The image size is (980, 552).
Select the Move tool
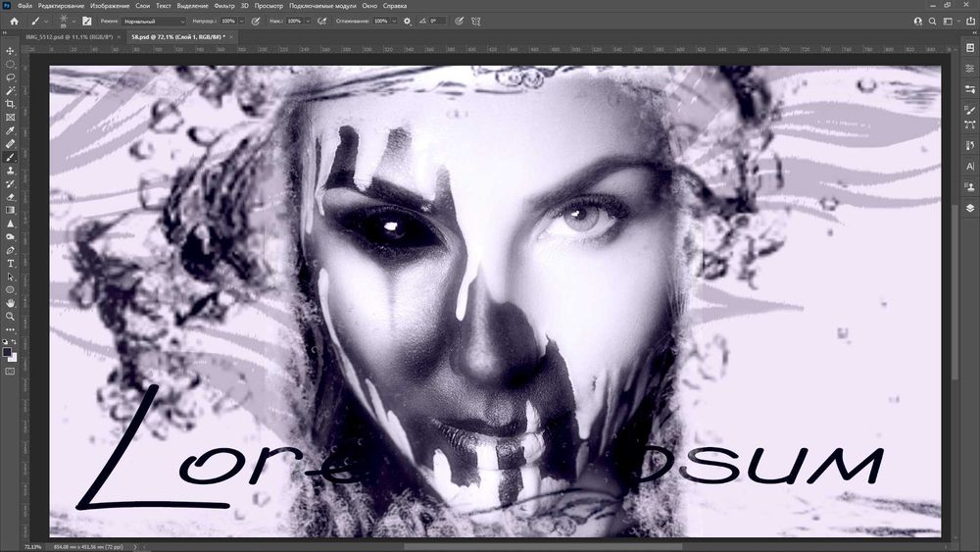pyautogui.click(x=10, y=51)
